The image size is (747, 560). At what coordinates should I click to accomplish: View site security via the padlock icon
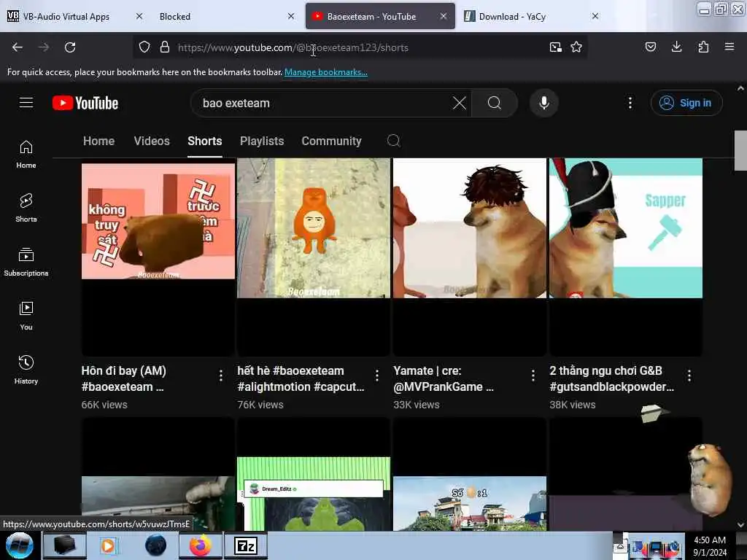(165, 47)
